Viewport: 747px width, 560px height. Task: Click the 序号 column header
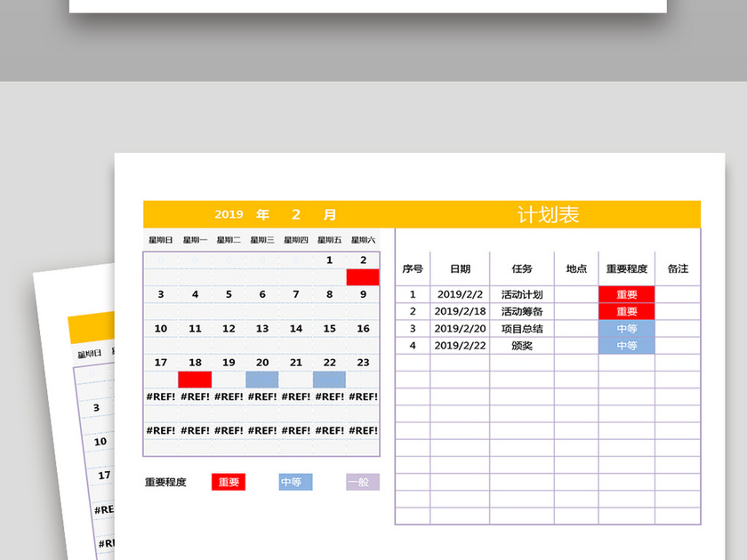pyautogui.click(x=411, y=268)
